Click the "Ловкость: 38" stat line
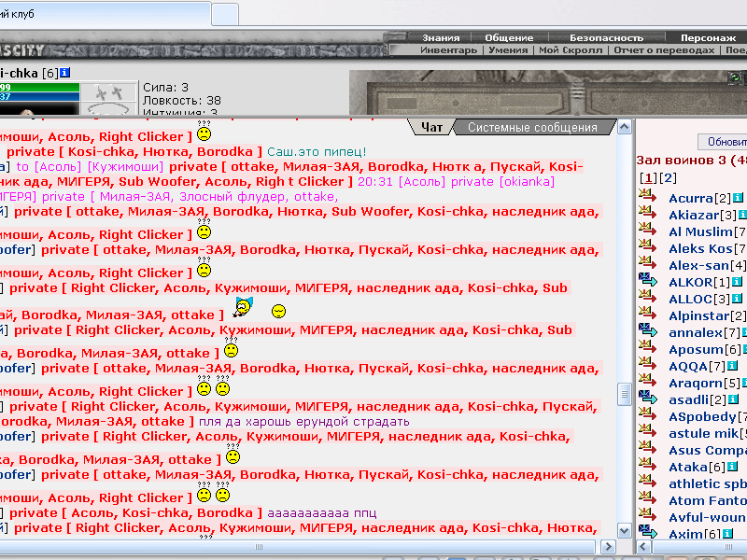 (x=182, y=101)
